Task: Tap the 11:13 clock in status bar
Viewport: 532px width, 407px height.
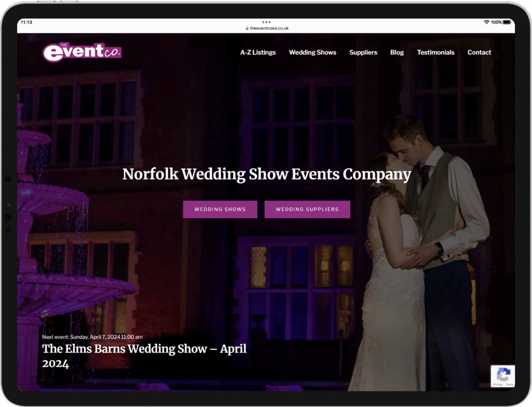Action: (x=27, y=22)
